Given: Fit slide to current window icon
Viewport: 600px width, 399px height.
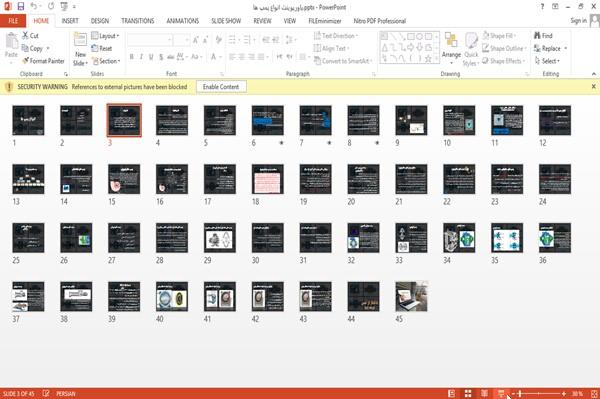Looking at the screenshot, I should pyautogui.click(x=594, y=393).
